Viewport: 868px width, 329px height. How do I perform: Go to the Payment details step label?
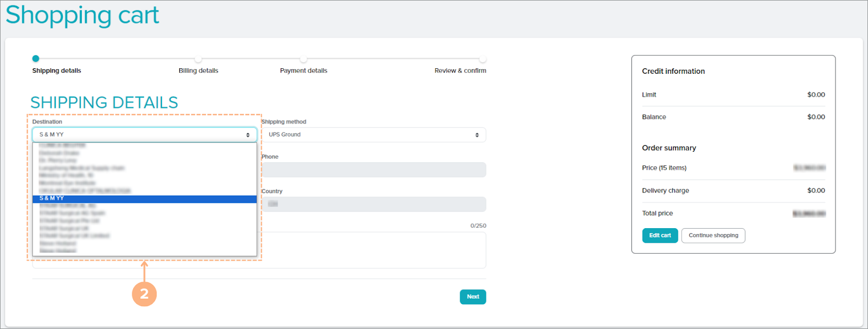(x=303, y=71)
